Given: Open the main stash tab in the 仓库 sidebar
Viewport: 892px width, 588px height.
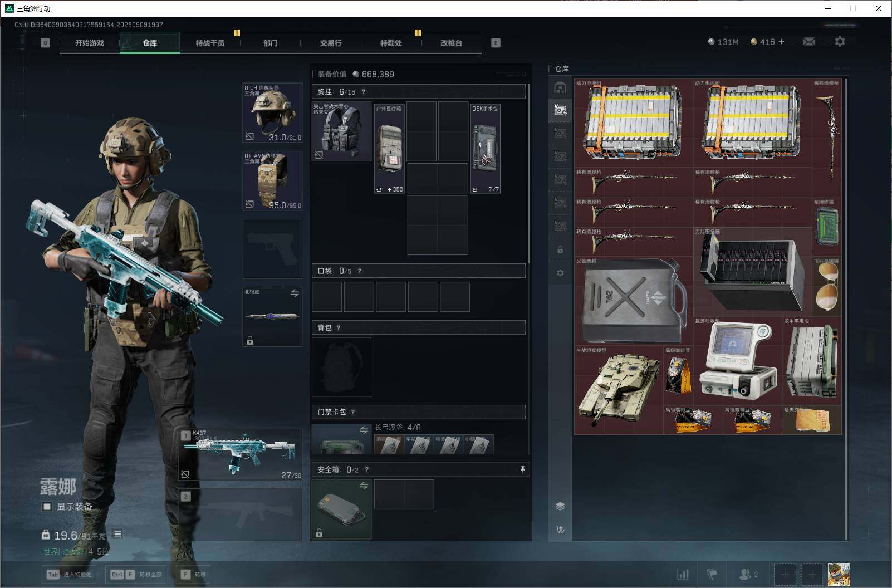Looking at the screenshot, I should 560,87.
